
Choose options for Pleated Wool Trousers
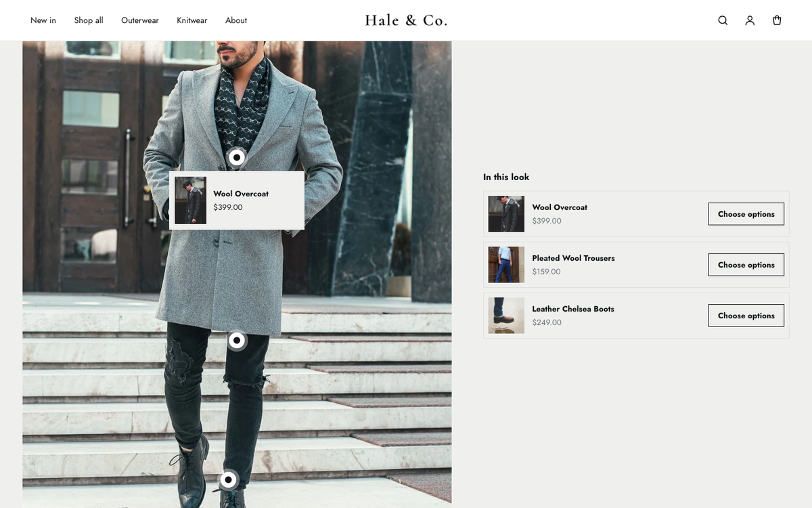pos(746,265)
